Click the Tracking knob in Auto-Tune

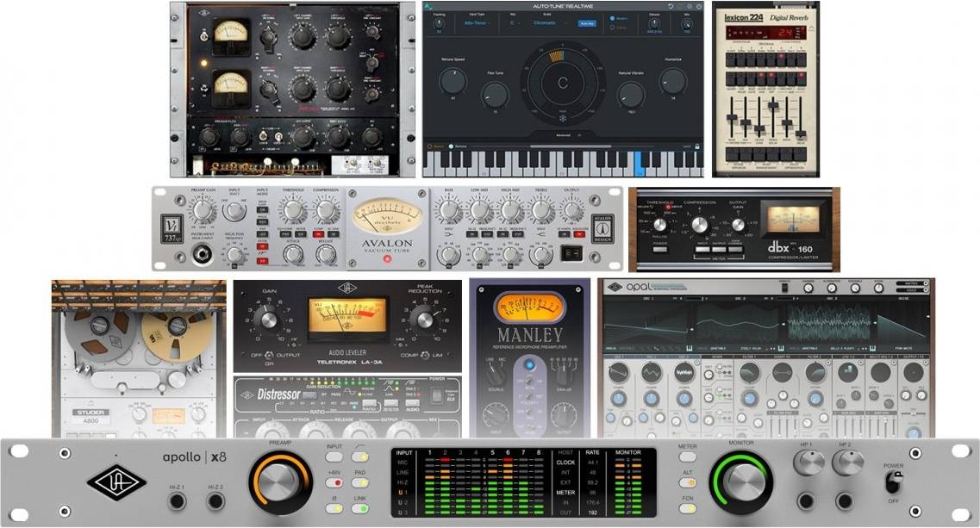pos(439,24)
